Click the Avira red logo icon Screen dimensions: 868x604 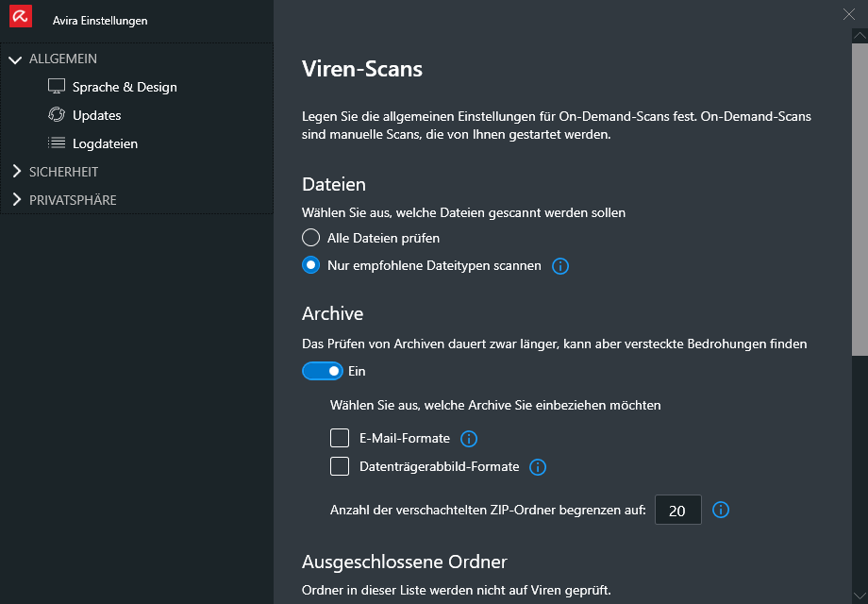coord(21,16)
